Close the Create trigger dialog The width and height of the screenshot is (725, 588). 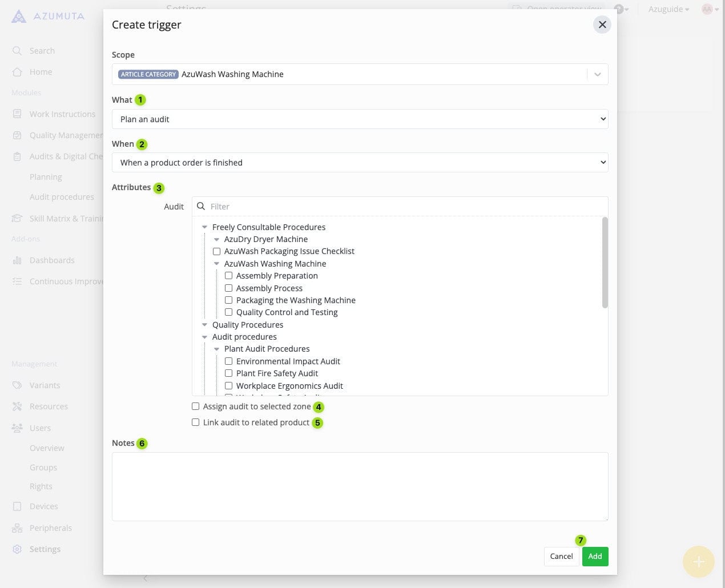(602, 25)
